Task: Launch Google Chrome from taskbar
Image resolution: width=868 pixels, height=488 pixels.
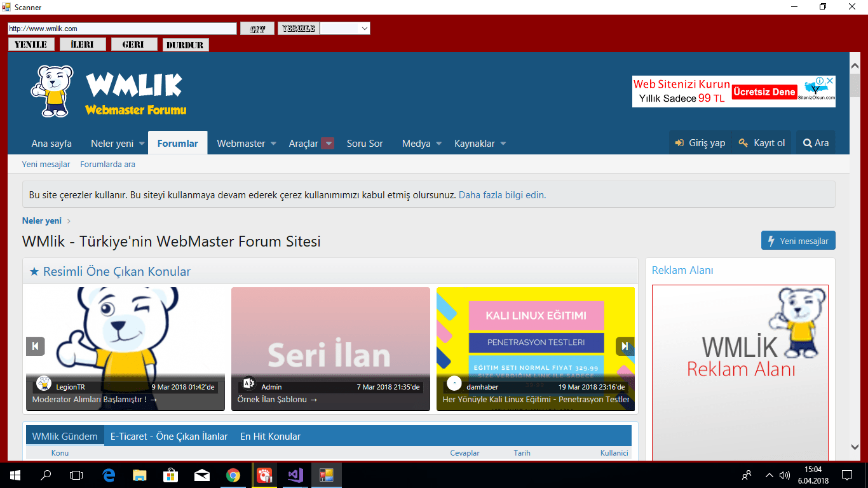Action: pos(233,475)
